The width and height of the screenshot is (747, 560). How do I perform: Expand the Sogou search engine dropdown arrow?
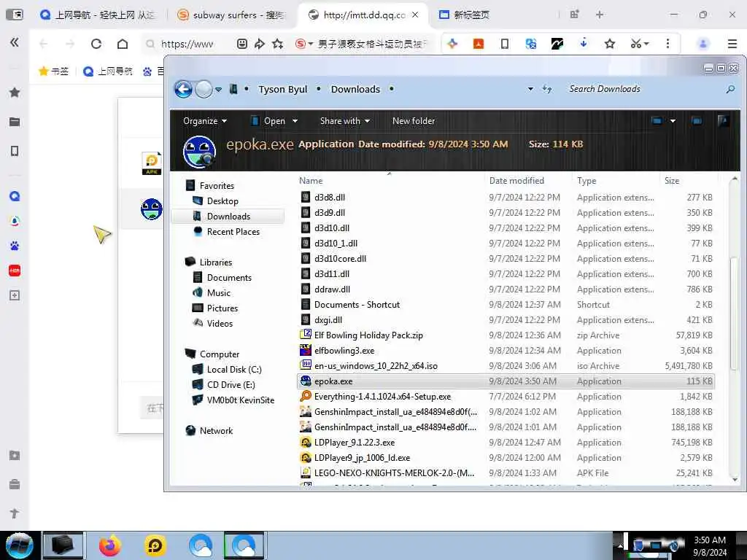pos(311,44)
